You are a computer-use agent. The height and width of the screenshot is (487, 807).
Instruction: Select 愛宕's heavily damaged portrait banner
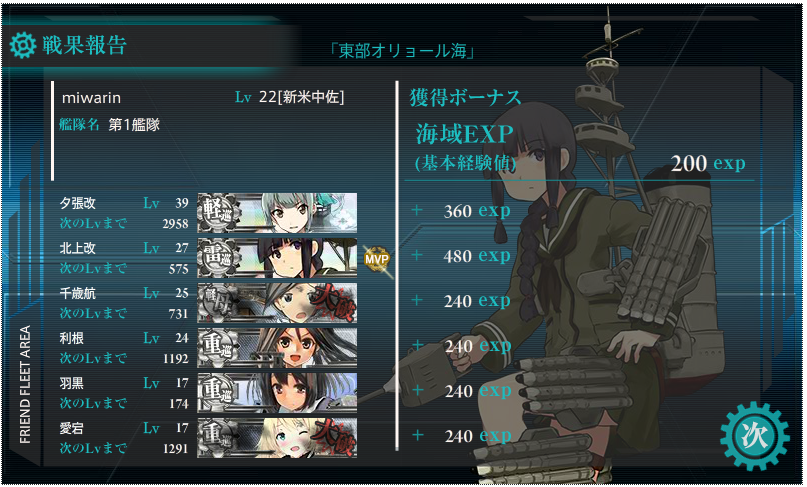[277, 438]
